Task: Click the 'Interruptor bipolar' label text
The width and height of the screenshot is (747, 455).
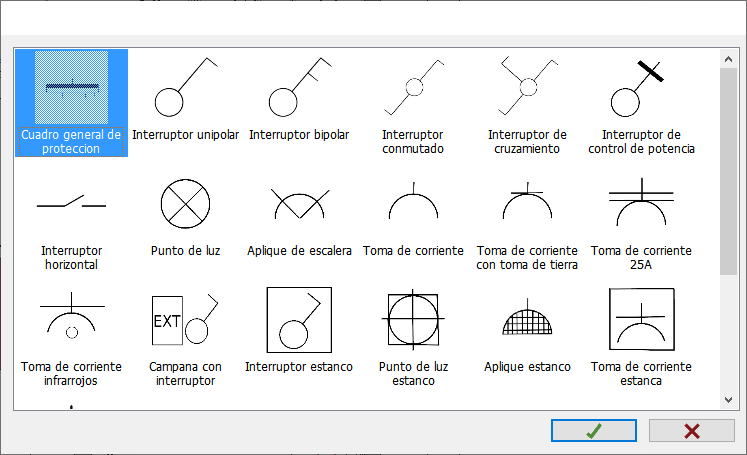Action: pyautogui.click(x=299, y=135)
